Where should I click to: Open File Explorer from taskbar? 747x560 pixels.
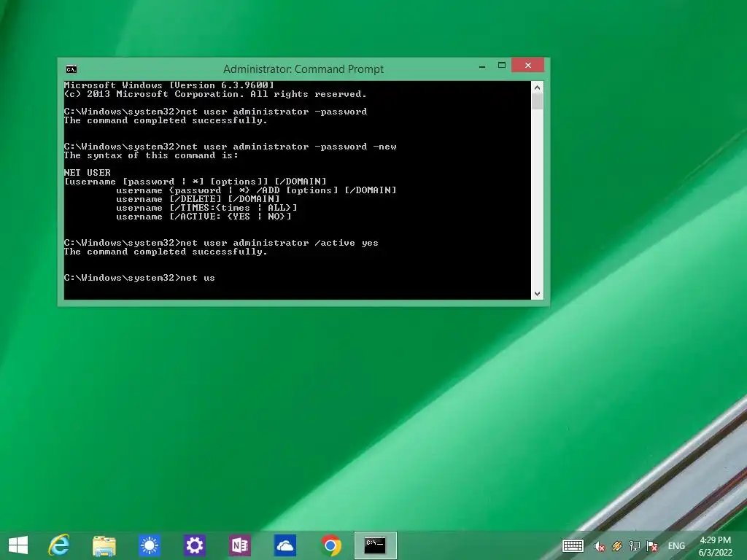tap(104, 545)
